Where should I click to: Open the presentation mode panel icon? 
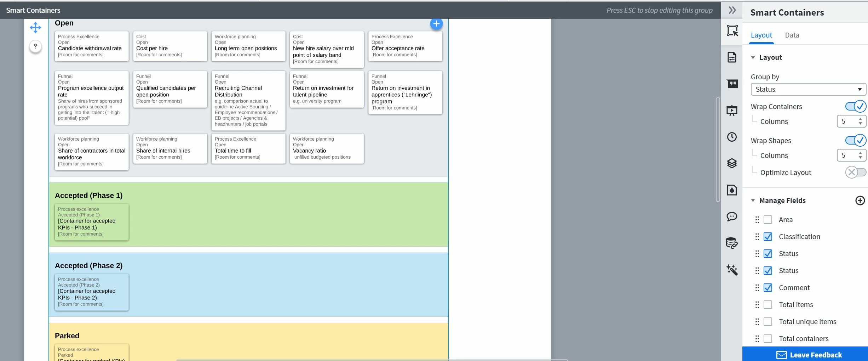tap(732, 111)
